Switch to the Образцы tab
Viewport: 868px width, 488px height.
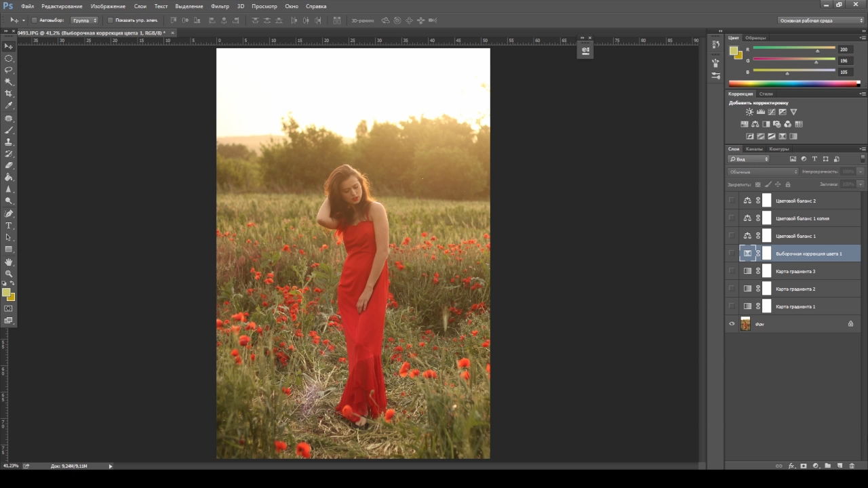point(755,38)
